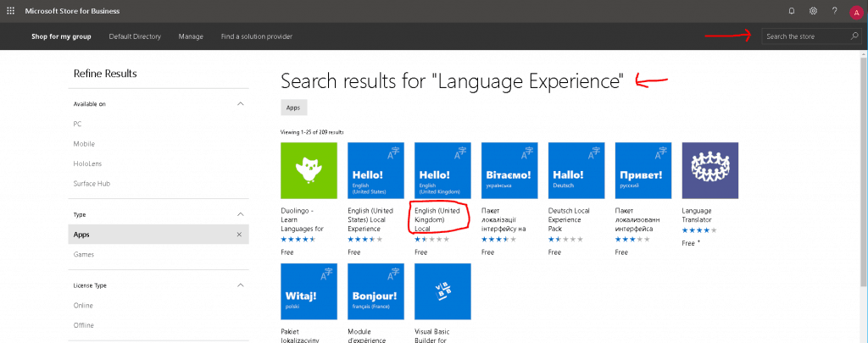Open the help question mark icon
This screenshot has height=343, width=868.
pos(835,11)
